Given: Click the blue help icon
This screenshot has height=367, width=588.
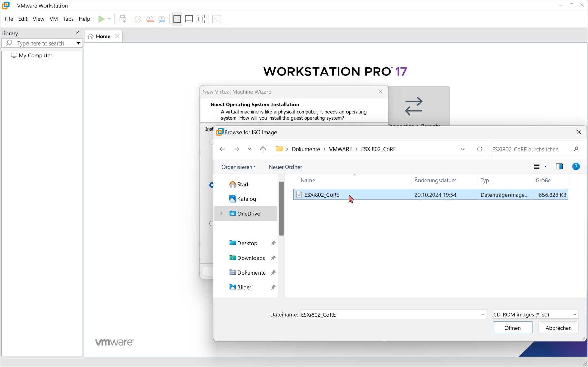Looking at the screenshot, I should [x=576, y=167].
